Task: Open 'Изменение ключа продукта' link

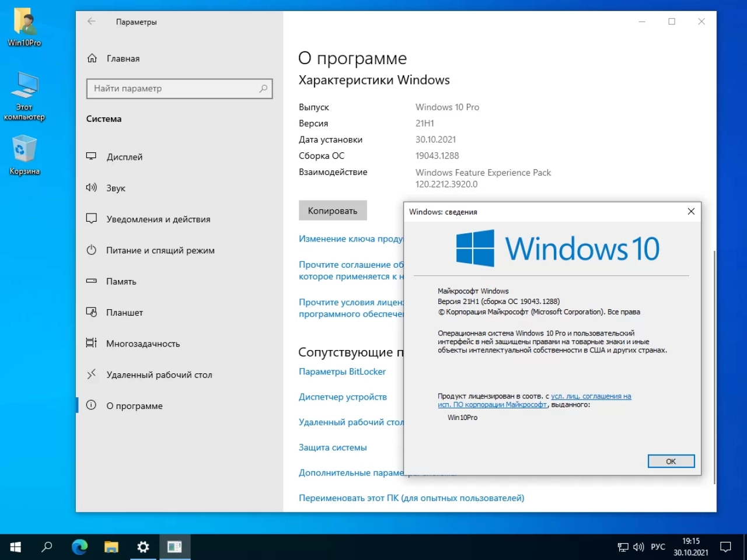Action: 351,239
